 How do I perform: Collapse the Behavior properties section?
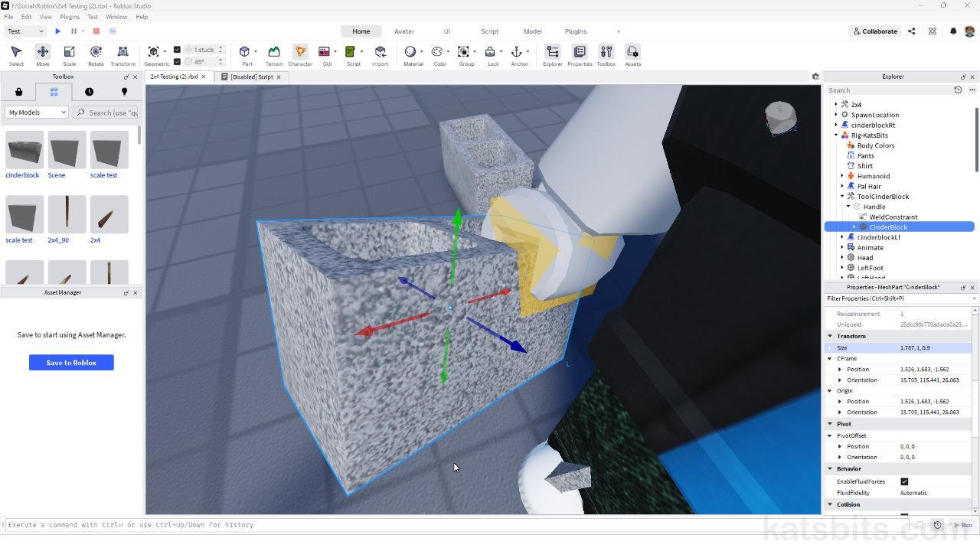[830, 468]
